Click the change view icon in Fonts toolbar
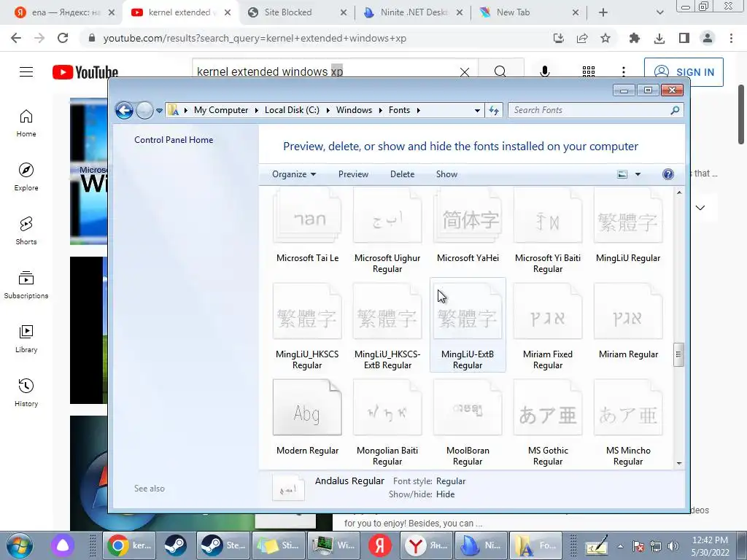 [622, 174]
